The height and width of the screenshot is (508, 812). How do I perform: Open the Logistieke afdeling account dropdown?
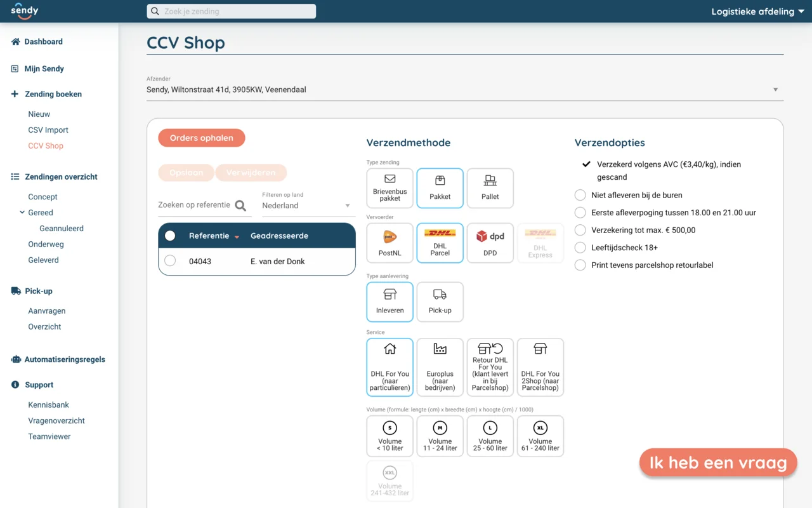pos(758,11)
